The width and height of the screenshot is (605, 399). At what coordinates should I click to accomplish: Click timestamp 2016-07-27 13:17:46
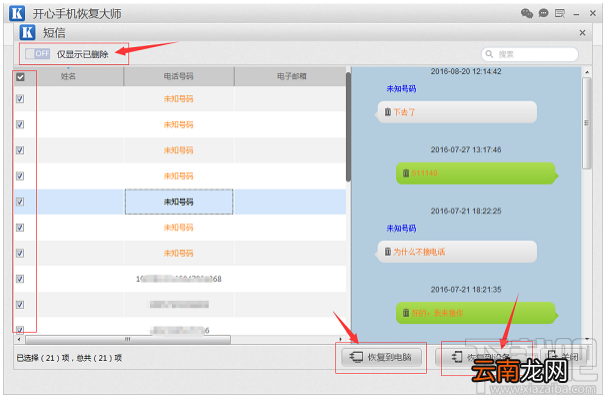(466, 150)
